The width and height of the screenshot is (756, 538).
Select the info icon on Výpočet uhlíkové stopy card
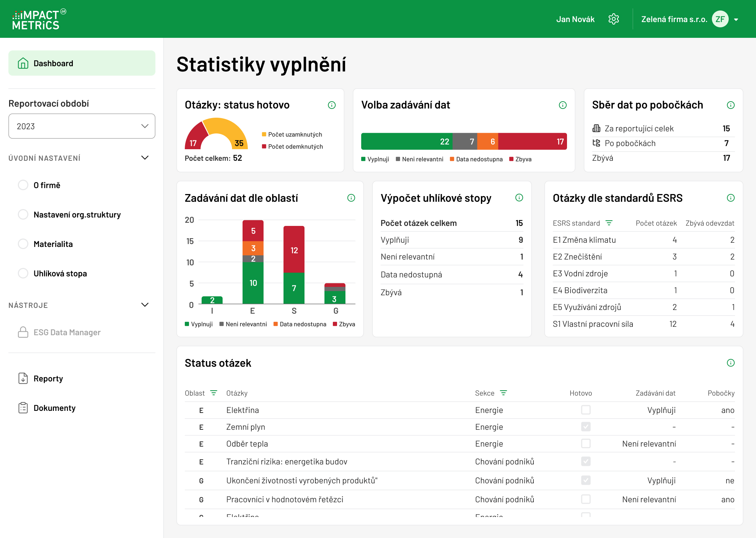pyautogui.click(x=519, y=198)
